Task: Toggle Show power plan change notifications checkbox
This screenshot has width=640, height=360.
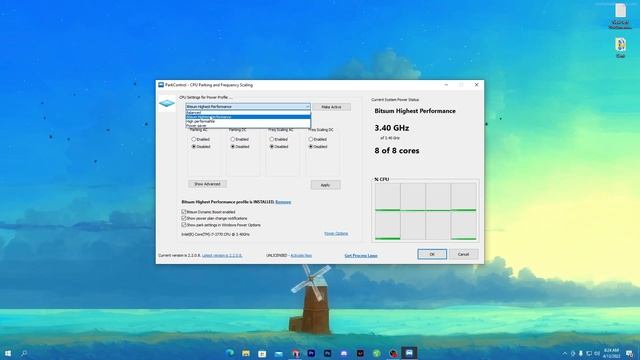Action: [x=184, y=218]
